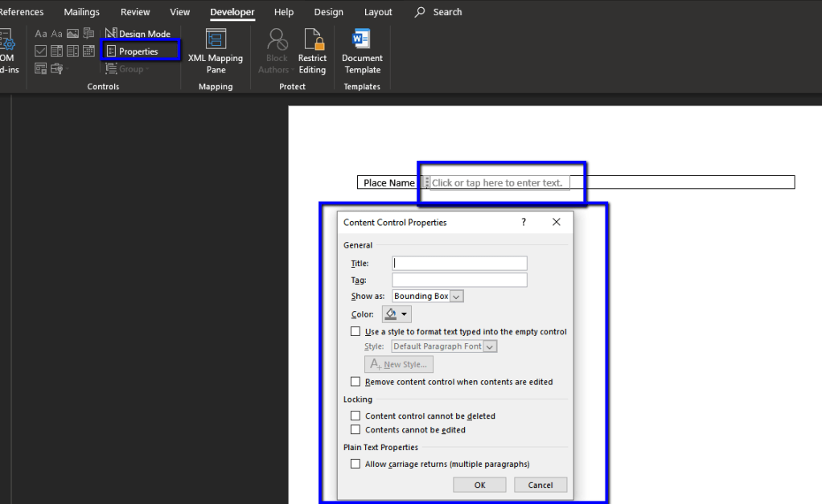This screenshot has width=822, height=504.
Task: Check 'Contents cannot be edited' option
Action: click(x=356, y=430)
